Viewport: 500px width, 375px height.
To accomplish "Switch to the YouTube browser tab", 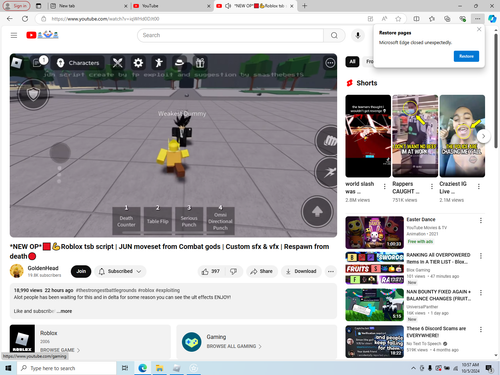I will point(171,6).
